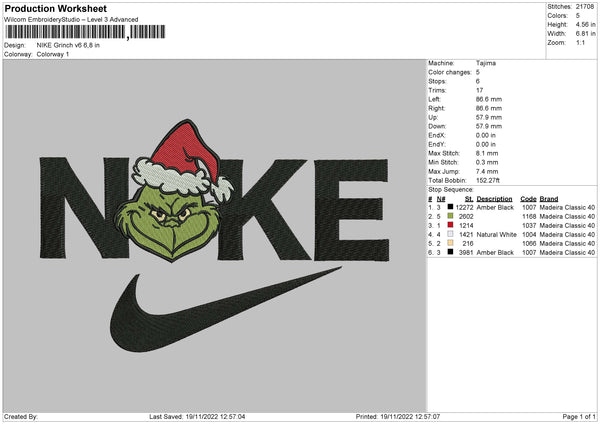This screenshot has height=424, width=600.
Task: Select the "Page 1 of 1" footer text
Action: [x=579, y=416]
